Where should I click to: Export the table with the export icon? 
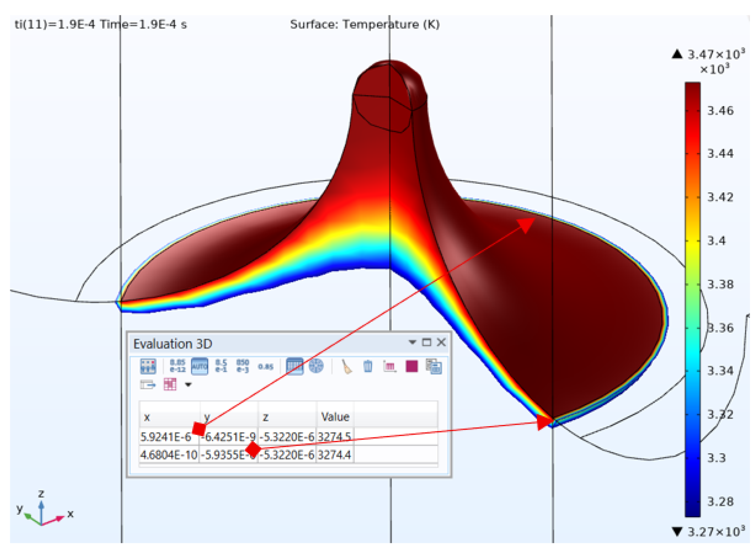[x=148, y=385]
